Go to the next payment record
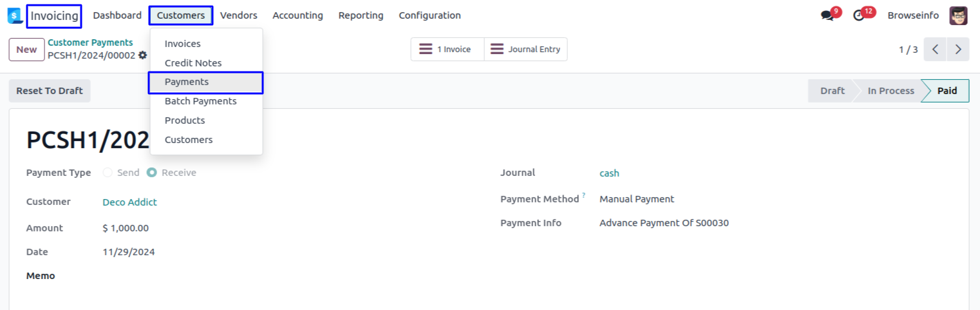Viewport: 980px width, 310px height. (958, 49)
